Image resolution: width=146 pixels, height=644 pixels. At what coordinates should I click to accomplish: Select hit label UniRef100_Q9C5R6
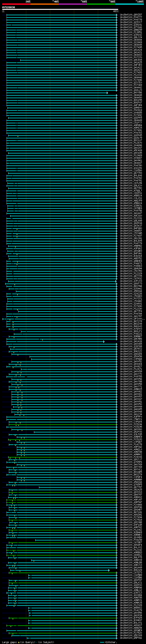click(x=131, y=339)
